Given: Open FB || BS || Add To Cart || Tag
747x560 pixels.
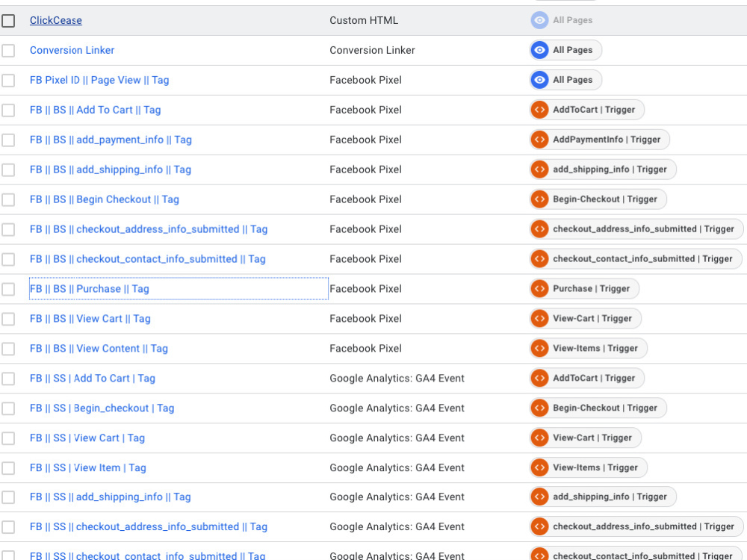Looking at the screenshot, I should point(96,110).
